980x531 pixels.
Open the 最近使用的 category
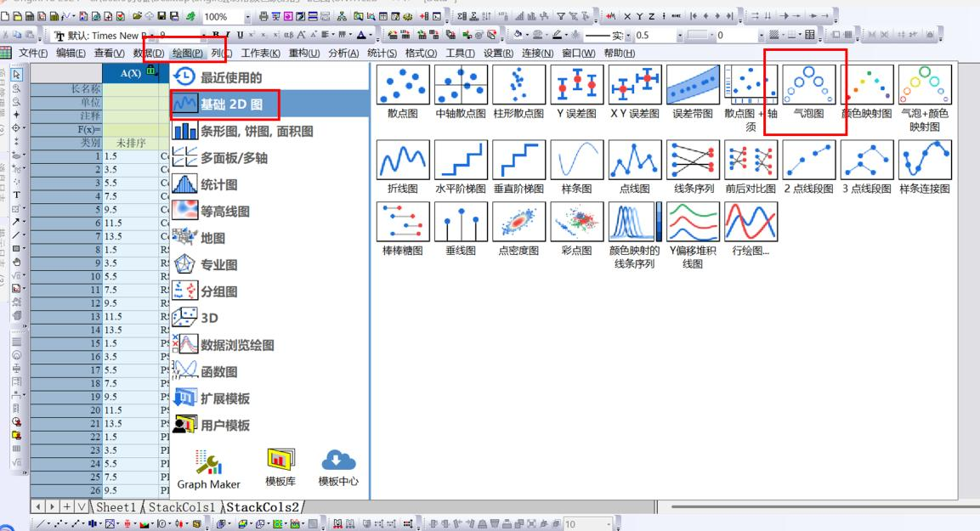coord(269,77)
